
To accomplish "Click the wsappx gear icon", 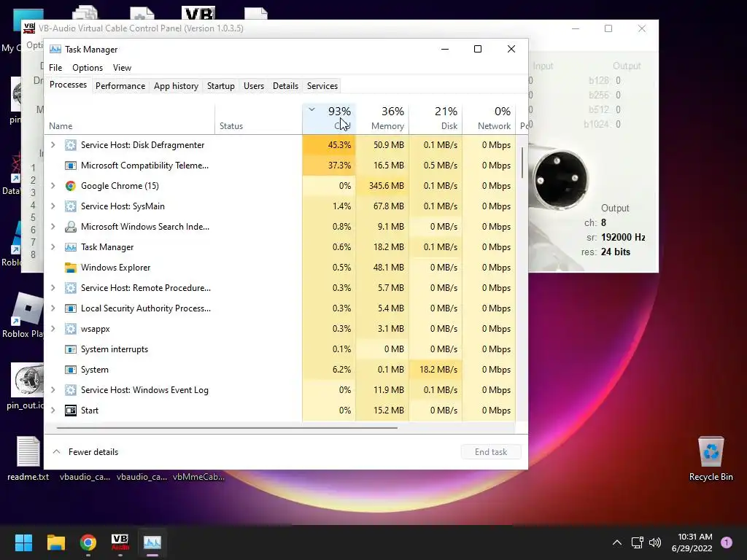I will pyautogui.click(x=71, y=329).
